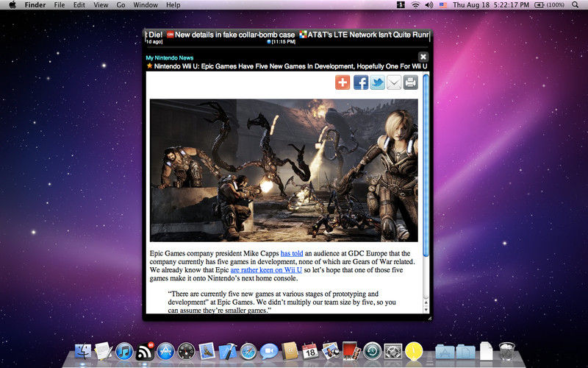Launch App Store from the Dock
588x368 pixels.
[165, 352]
